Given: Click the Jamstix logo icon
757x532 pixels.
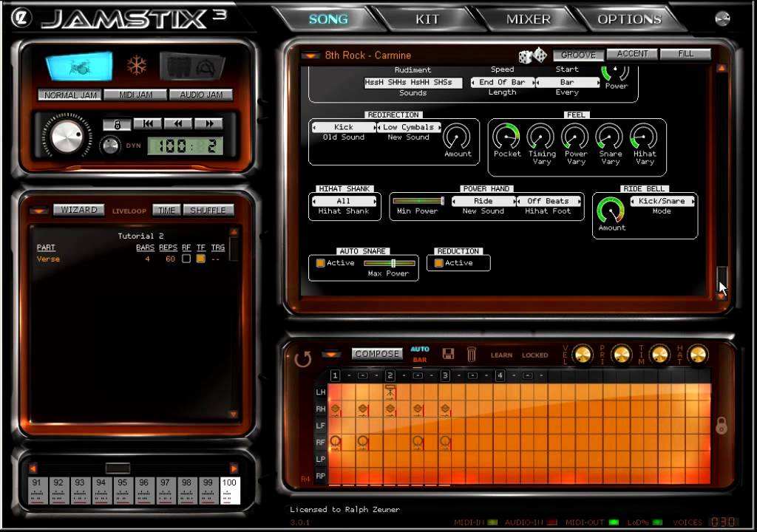Looking at the screenshot, I should [21, 18].
